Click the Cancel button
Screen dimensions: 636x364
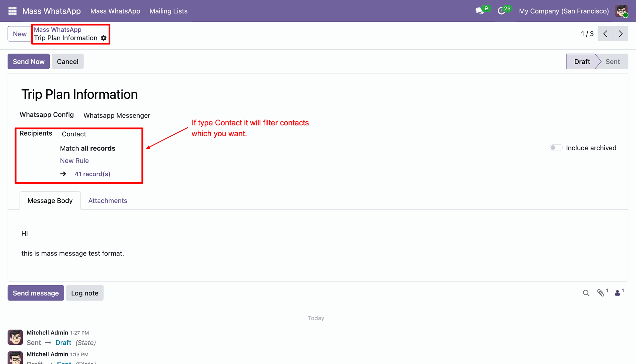(x=68, y=62)
